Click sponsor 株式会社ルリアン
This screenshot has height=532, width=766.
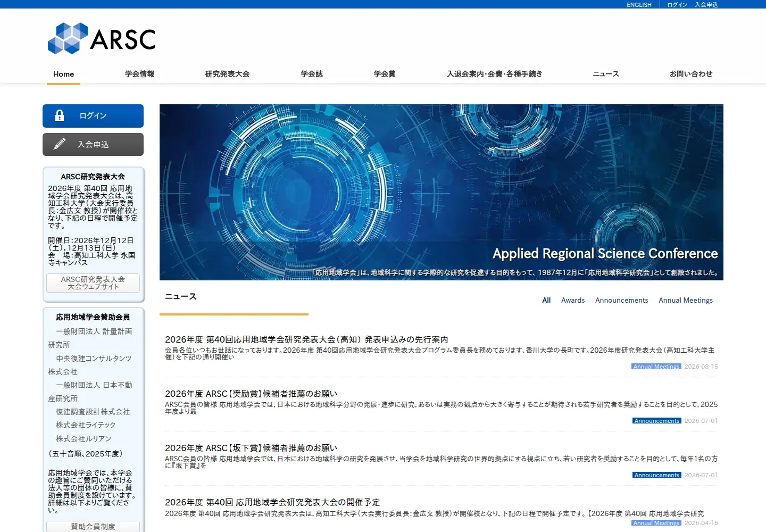84,439
